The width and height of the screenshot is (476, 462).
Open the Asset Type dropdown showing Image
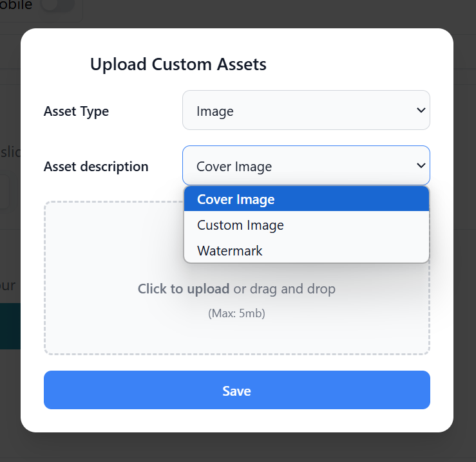(306, 110)
